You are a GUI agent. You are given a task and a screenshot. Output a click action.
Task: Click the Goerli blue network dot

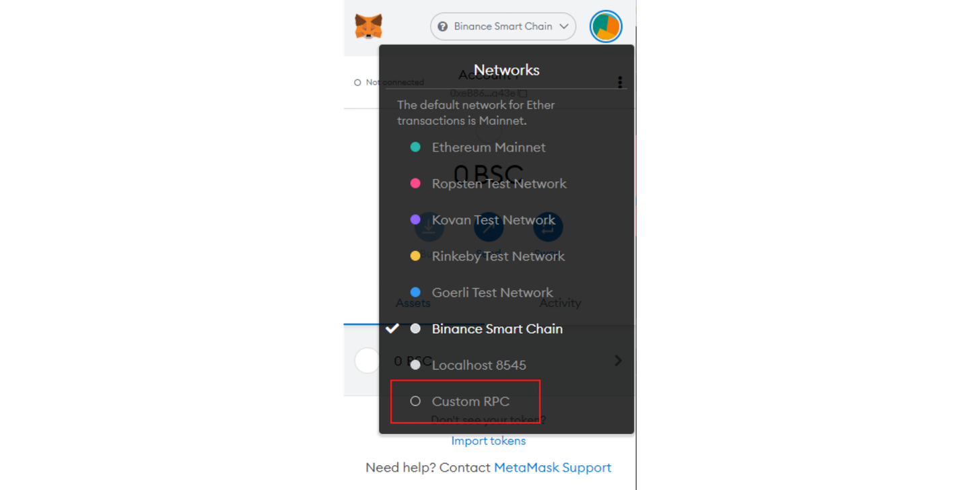(415, 292)
